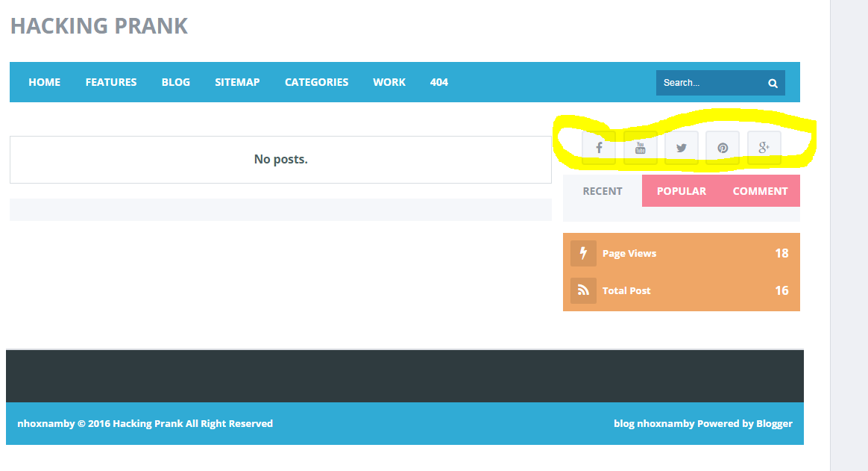Open the Features menu item

point(111,82)
